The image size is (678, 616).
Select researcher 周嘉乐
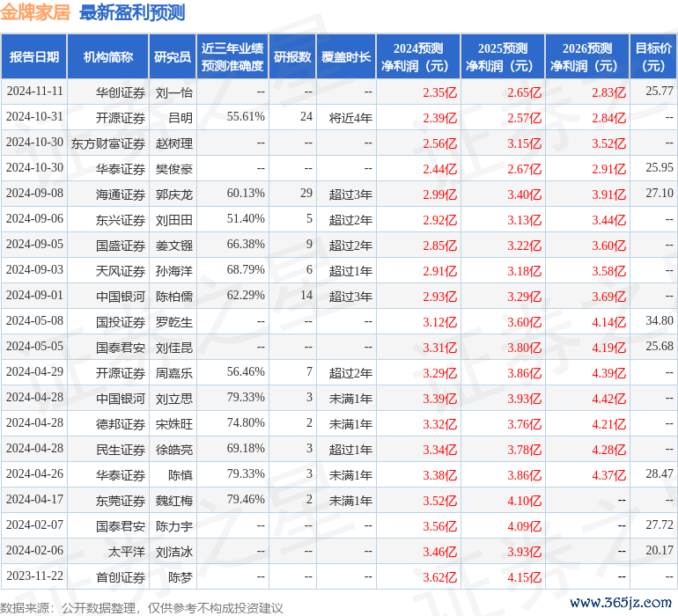click(173, 373)
